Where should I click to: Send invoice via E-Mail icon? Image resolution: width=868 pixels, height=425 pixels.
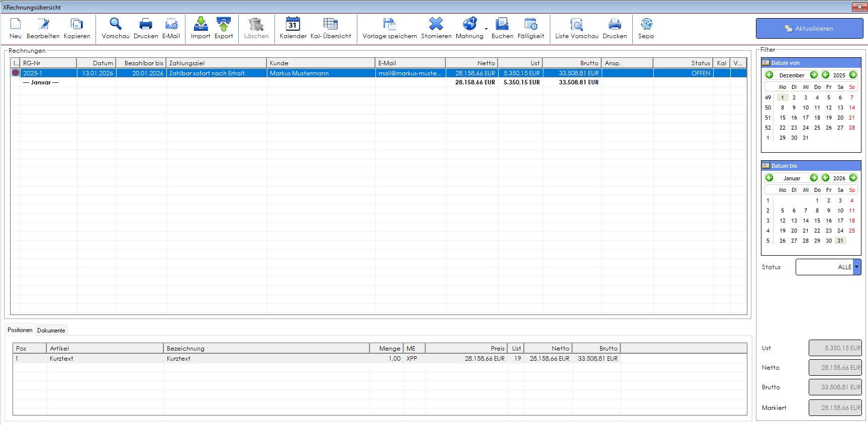tap(171, 24)
